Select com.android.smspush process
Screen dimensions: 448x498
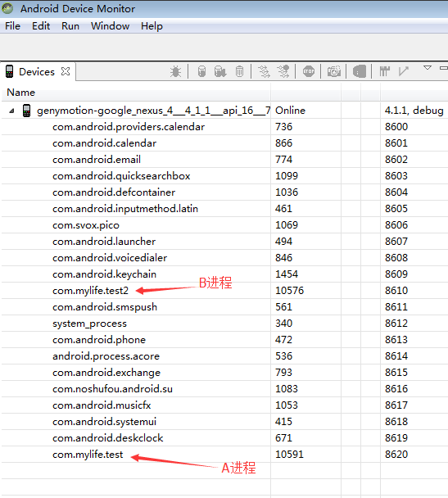coord(224,307)
